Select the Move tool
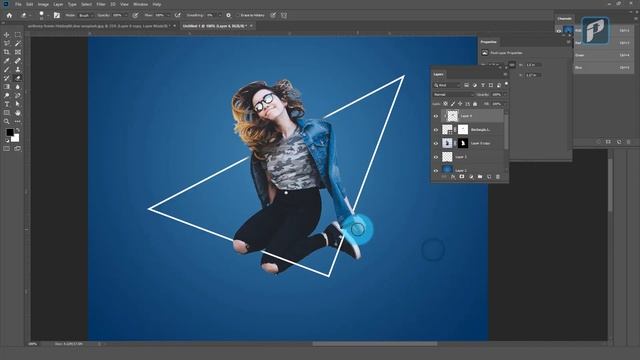The height and width of the screenshot is (360, 640). point(7,35)
